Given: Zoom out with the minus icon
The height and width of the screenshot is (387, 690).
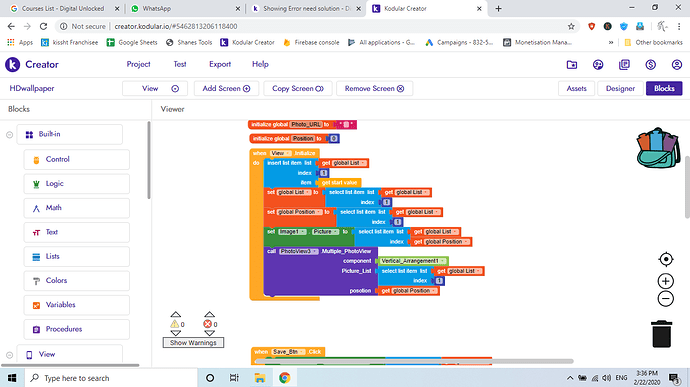Looking at the screenshot, I should (x=666, y=299).
